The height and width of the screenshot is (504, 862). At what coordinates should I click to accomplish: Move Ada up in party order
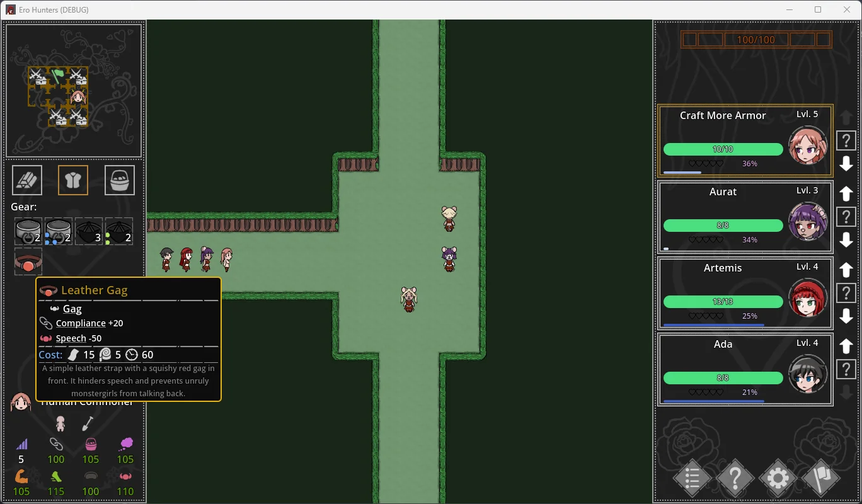click(x=846, y=346)
